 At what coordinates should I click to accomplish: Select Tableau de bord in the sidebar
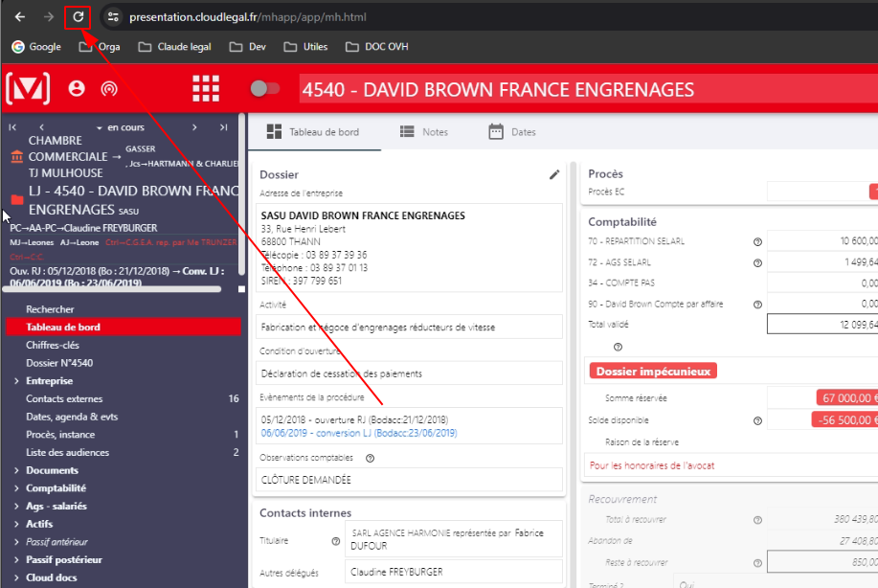click(x=124, y=328)
